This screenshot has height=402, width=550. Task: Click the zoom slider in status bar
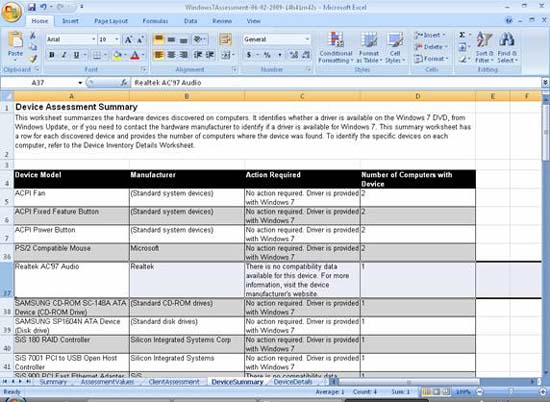coord(510,391)
